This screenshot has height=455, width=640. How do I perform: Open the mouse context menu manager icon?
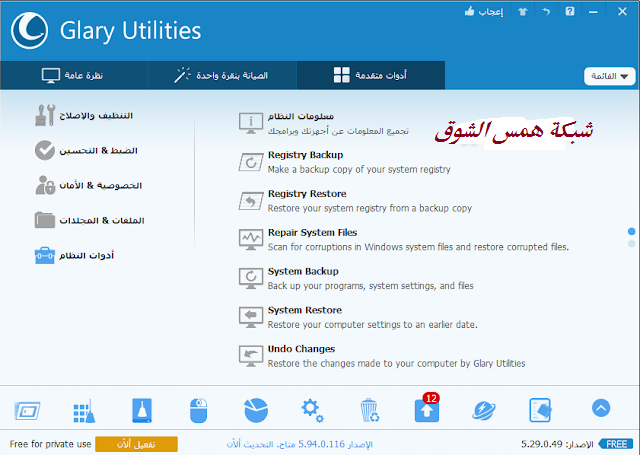click(199, 411)
